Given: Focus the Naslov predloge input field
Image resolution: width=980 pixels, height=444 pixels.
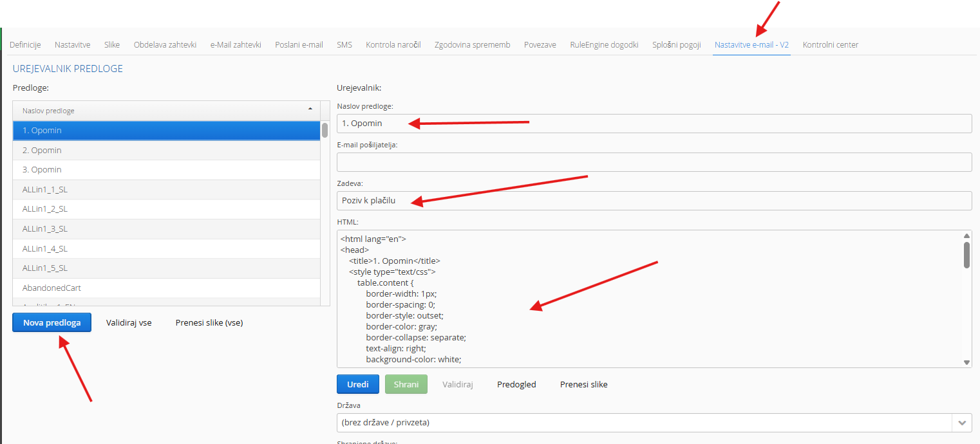Looking at the screenshot, I should coord(654,124).
